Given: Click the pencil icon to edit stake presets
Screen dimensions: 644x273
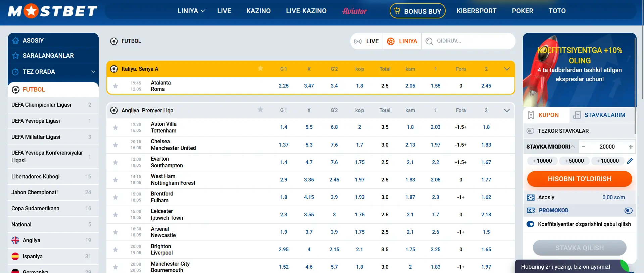Looking at the screenshot, I should point(630,161).
